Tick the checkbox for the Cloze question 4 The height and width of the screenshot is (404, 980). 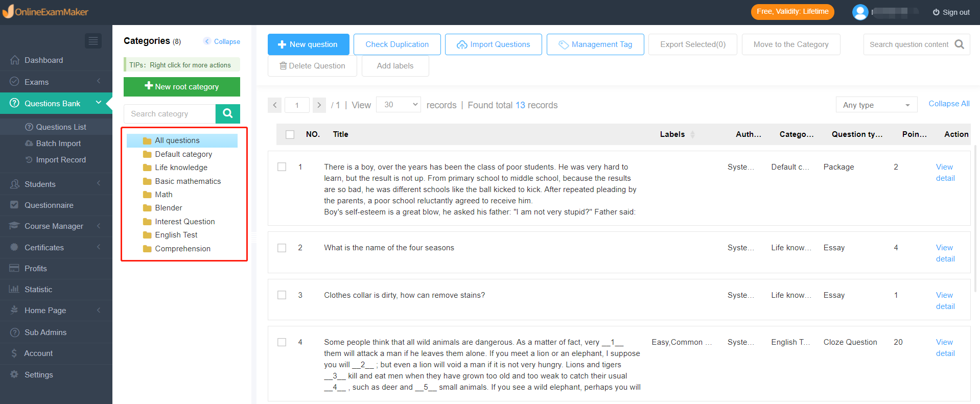(282, 342)
